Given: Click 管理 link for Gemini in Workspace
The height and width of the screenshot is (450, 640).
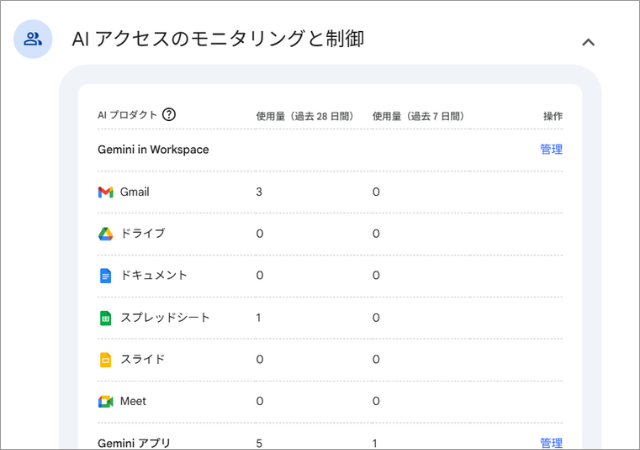Looking at the screenshot, I should click(x=551, y=149).
